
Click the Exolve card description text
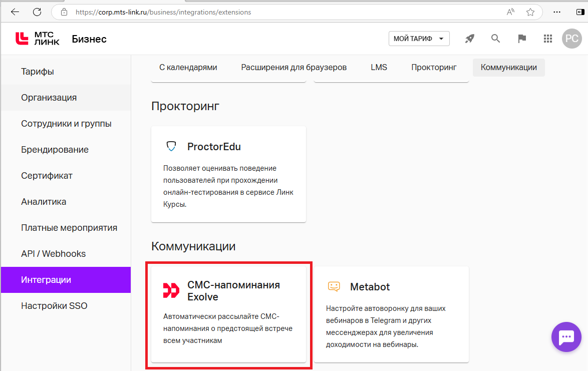[x=227, y=328]
